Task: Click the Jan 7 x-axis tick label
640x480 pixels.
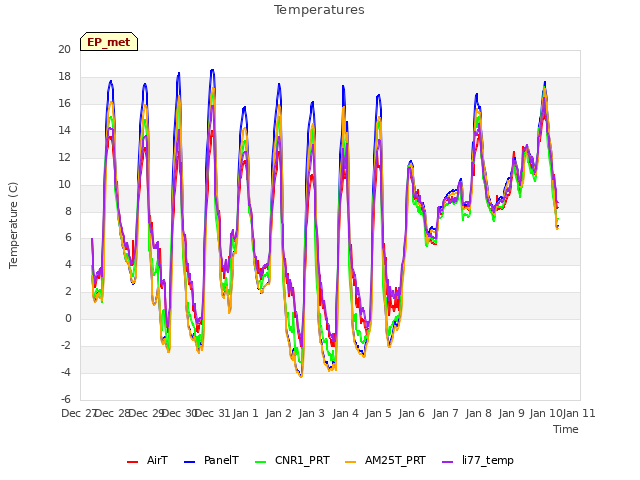Action: point(445,413)
